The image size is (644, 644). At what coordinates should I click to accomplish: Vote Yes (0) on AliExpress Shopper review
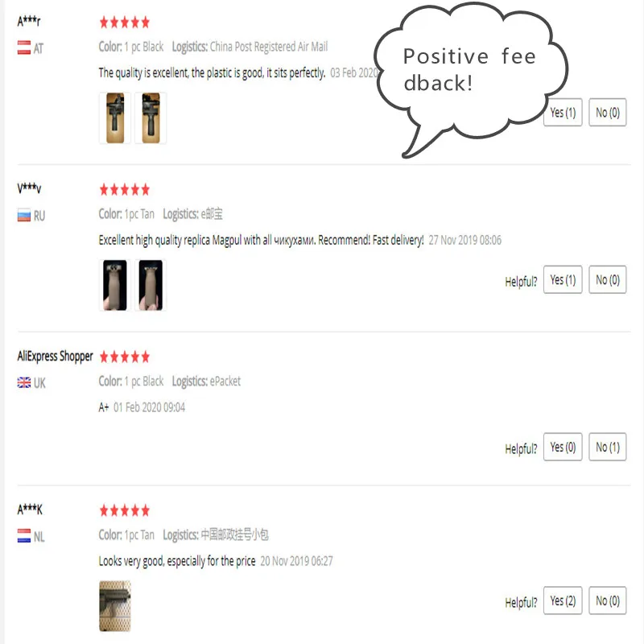pyautogui.click(x=563, y=447)
